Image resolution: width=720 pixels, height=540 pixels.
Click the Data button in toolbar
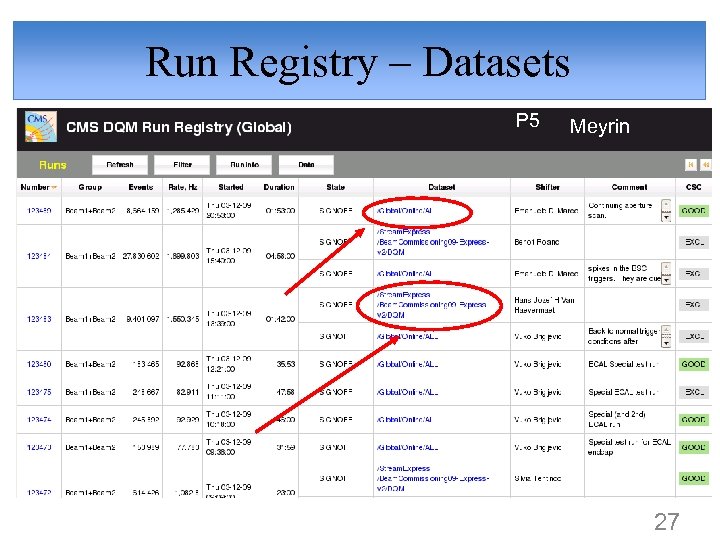[306, 164]
